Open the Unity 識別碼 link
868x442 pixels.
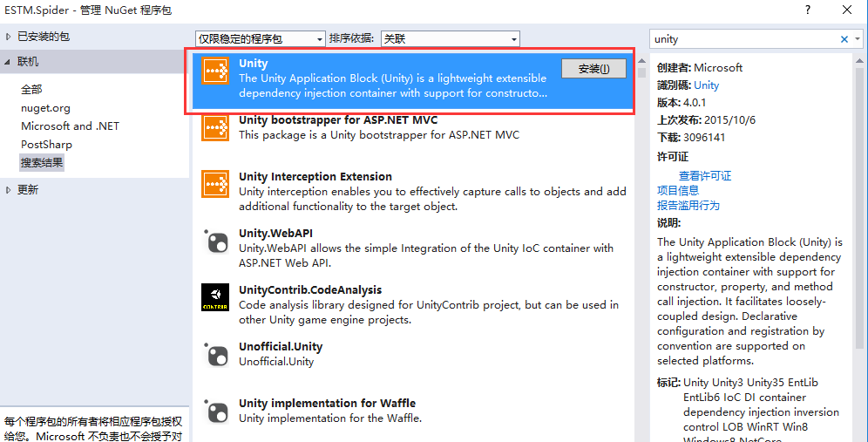[x=707, y=85]
